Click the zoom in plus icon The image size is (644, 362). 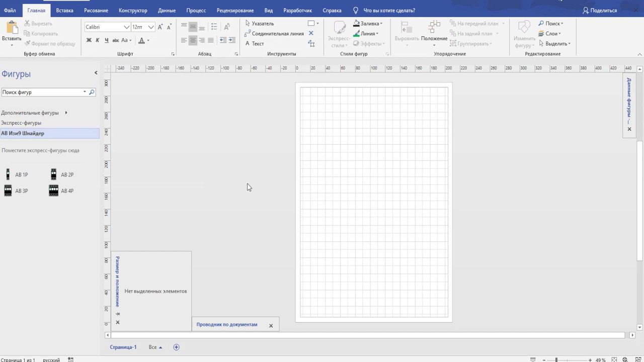(590, 360)
